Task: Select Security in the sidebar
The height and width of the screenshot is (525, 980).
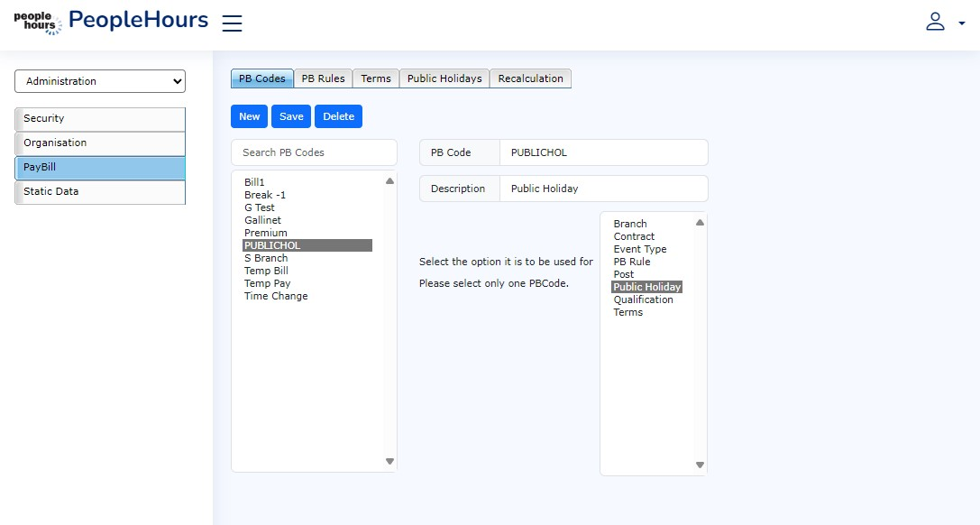Action: 100,118
